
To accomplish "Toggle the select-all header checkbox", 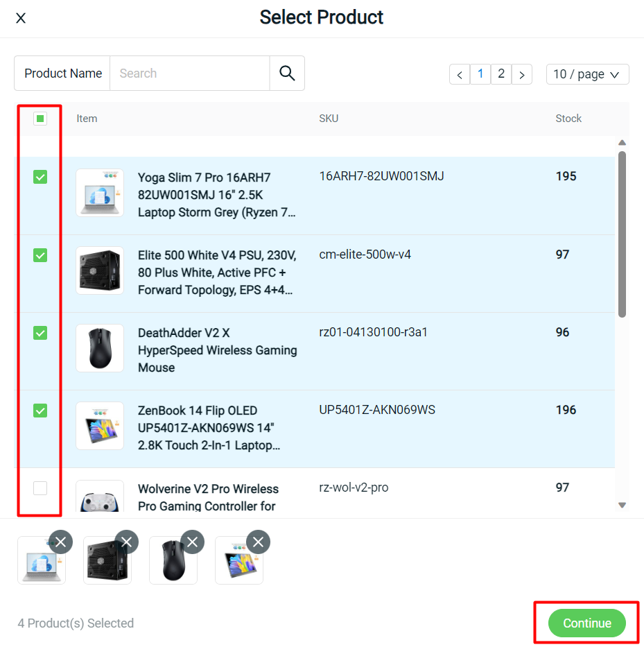I will tap(40, 119).
